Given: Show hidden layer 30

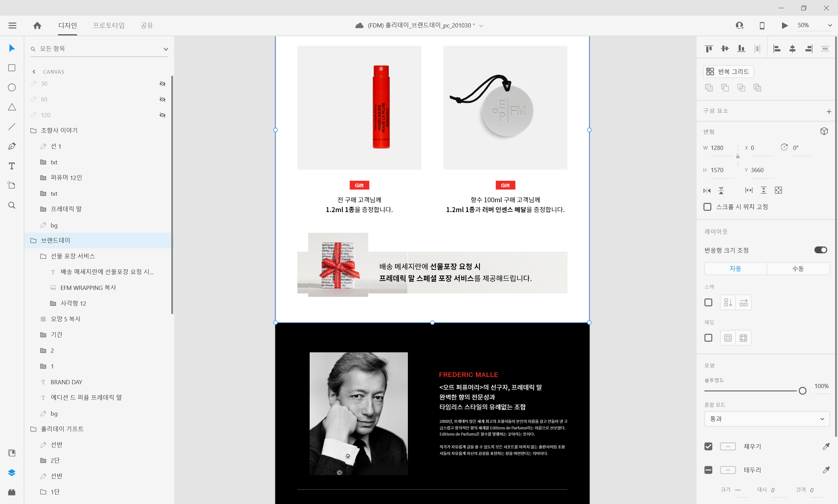Looking at the screenshot, I should (162, 84).
